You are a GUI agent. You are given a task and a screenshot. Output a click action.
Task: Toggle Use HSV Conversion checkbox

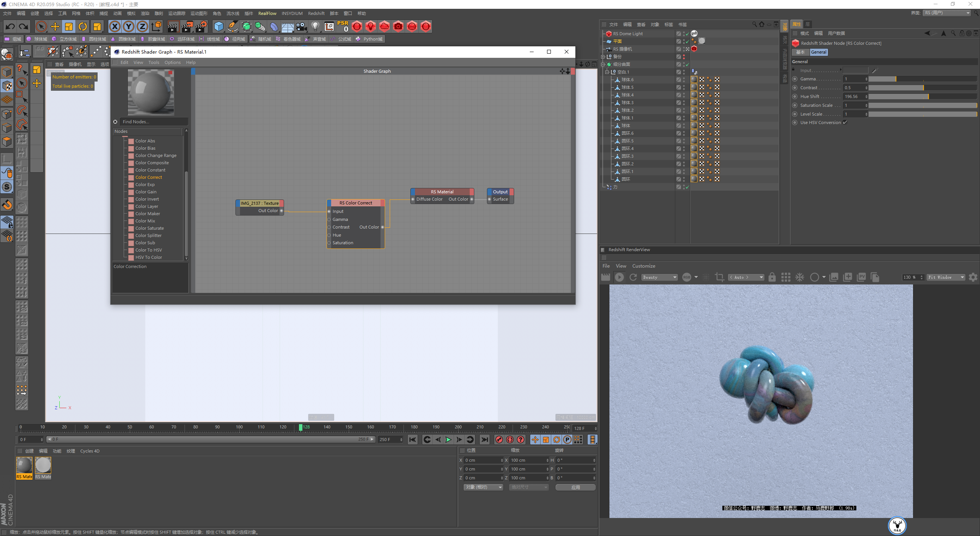tap(845, 123)
